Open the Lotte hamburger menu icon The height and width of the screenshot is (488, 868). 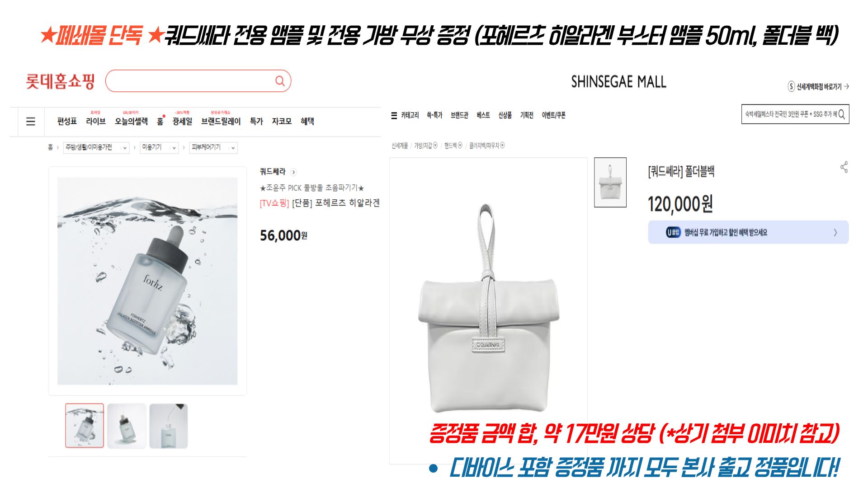[x=30, y=121]
